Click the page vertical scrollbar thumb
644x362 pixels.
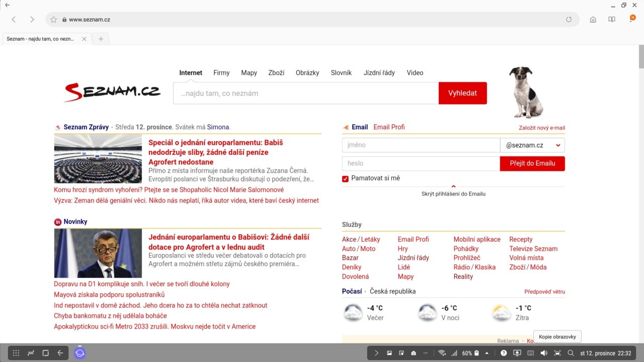[x=641, y=56]
